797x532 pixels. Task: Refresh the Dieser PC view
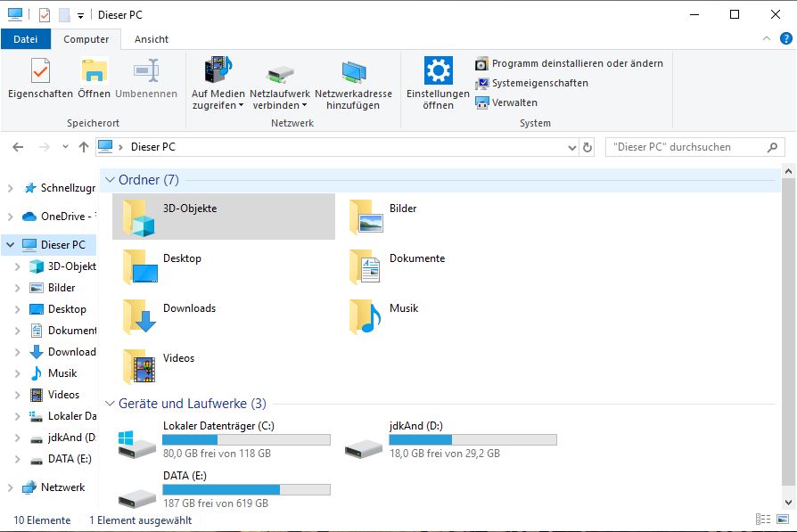[x=587, y=147]
